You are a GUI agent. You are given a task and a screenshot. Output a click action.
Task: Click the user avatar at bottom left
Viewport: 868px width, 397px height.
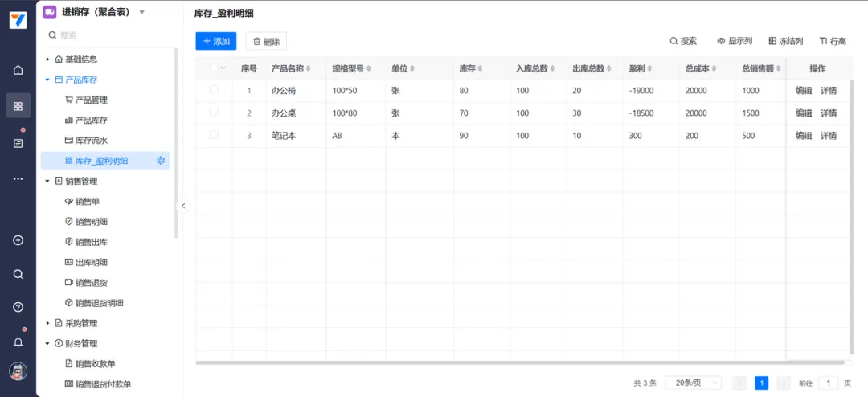(x=18, y=371)
